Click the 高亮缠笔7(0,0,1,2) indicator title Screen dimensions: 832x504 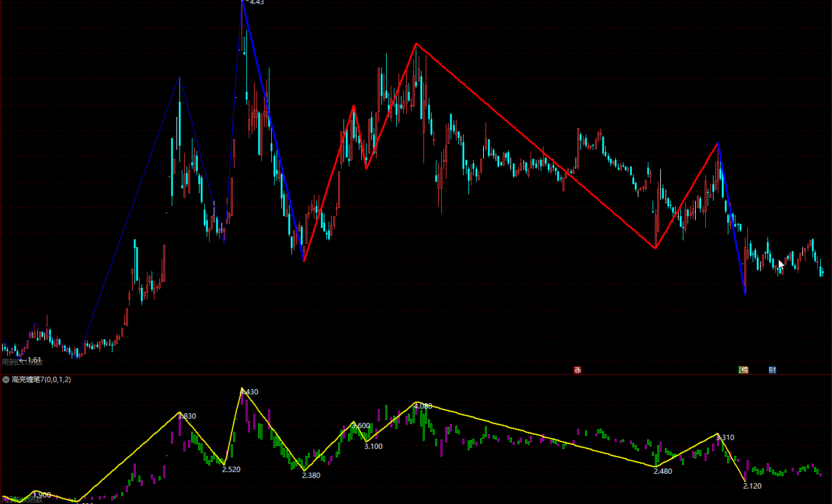tap(41, 380)
